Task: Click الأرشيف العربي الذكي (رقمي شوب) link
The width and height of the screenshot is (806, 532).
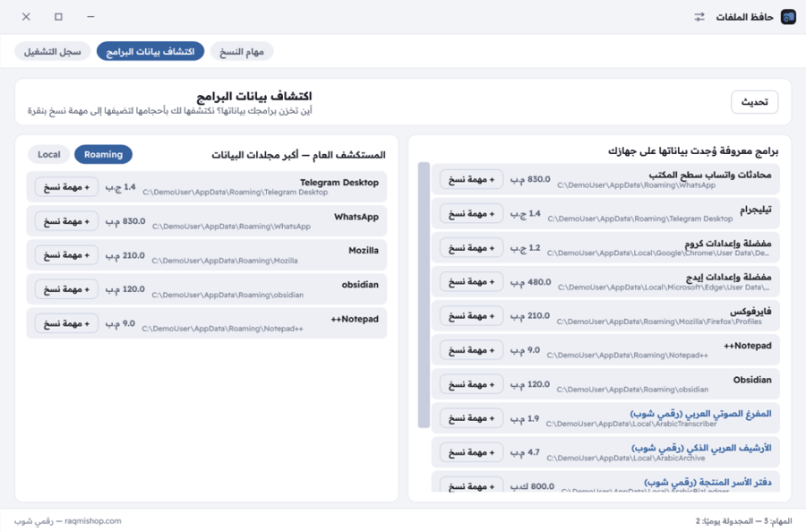Action: tap(701, 448)
